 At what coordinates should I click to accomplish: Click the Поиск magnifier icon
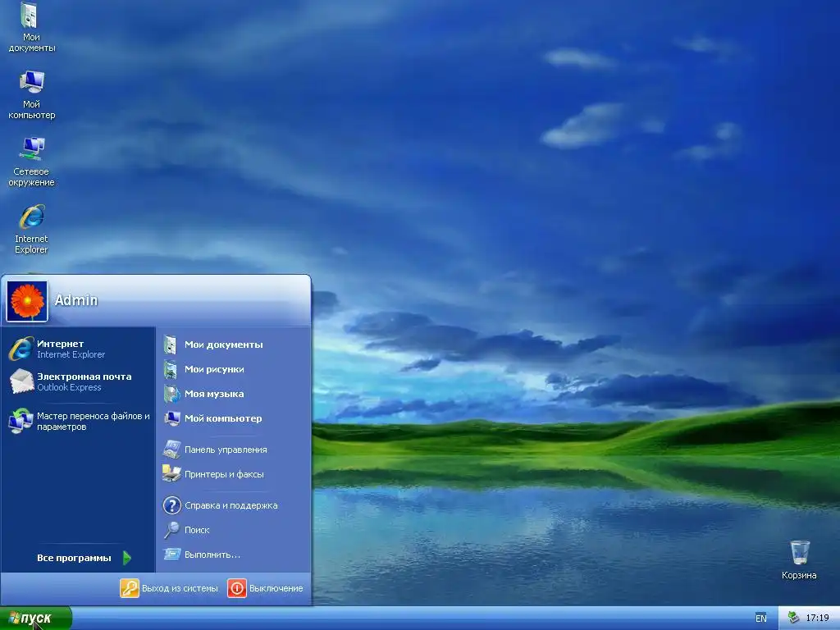[172, 530]
